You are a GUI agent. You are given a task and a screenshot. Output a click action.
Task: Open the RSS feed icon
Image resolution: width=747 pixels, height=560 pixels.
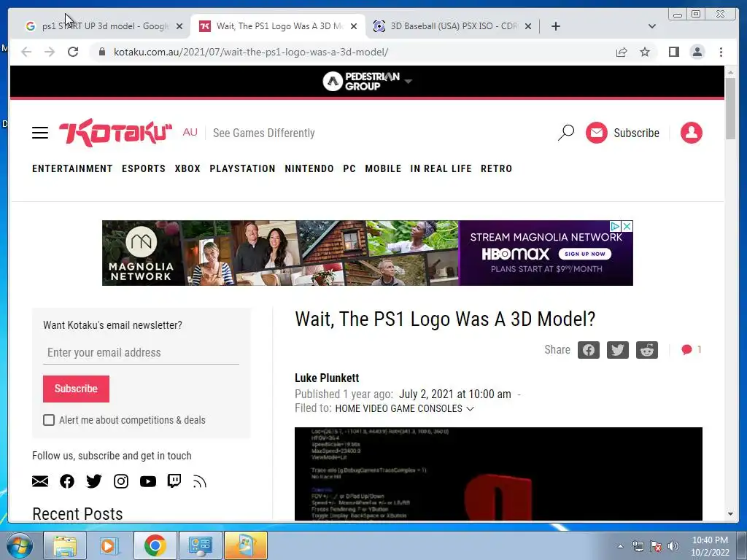(200, 482)
